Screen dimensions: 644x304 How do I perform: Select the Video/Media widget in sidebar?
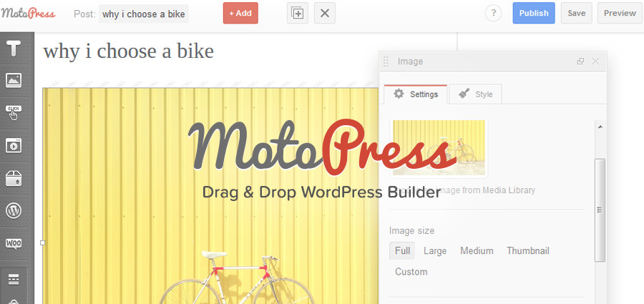tap(14, 145)
